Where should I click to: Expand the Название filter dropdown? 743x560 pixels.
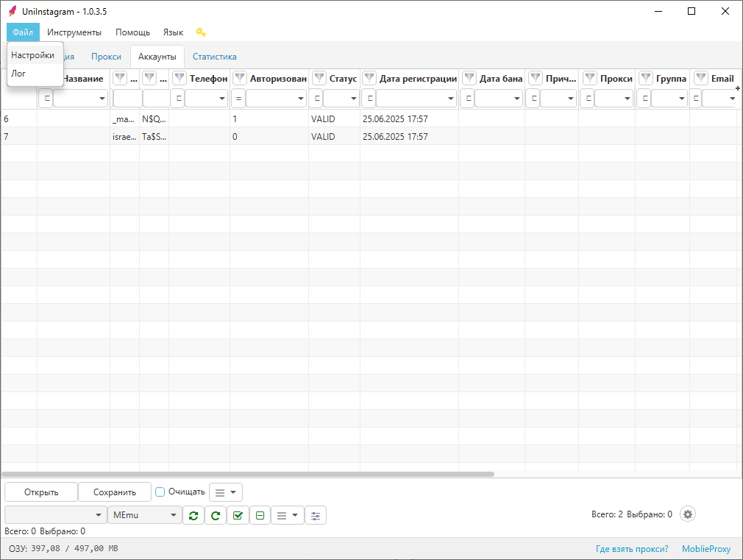(x=102, y=99)
